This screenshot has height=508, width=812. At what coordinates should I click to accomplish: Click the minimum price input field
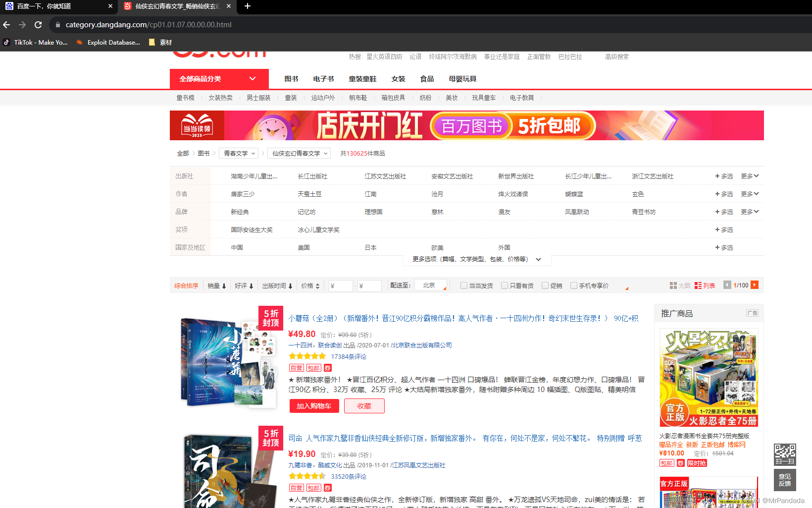coord(341,285)
